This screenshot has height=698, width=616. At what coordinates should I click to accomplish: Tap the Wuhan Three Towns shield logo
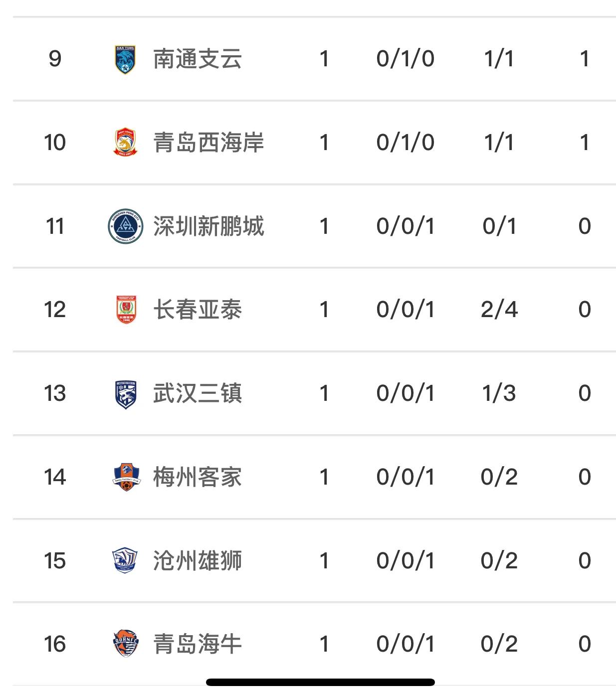tap(126, 394)
